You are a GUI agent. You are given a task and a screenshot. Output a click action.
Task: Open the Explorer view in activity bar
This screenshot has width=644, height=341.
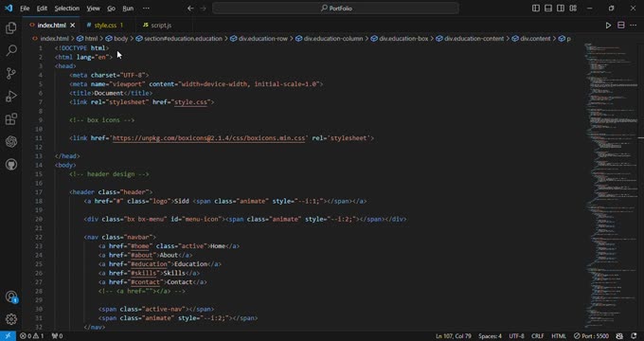[x=11, y=27]
